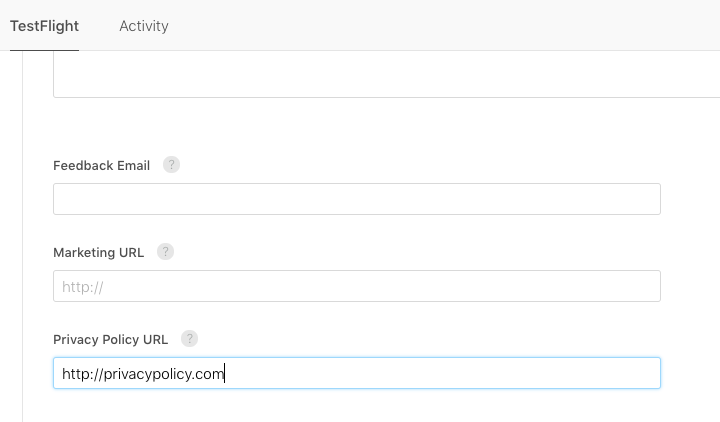
Task: Click the help icon beside Feedback Email
Action: coord(171,165)
